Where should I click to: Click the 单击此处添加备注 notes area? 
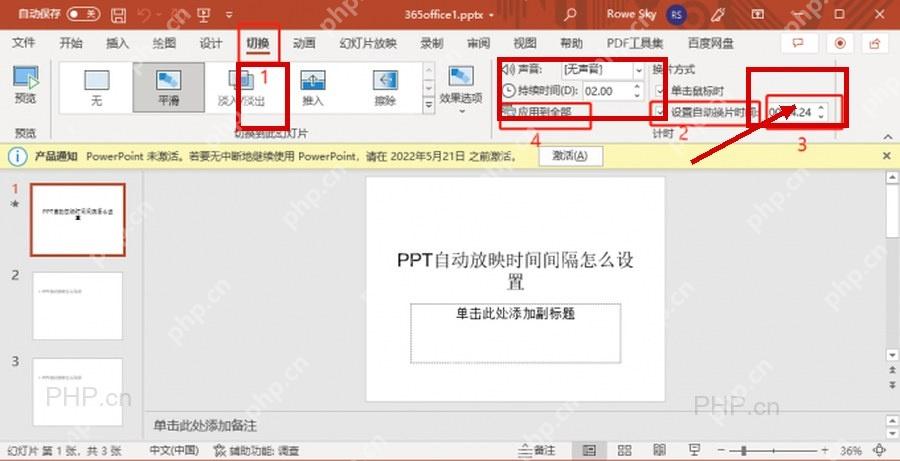point(205,426)
